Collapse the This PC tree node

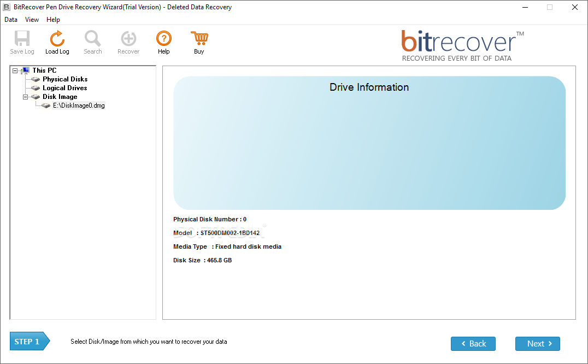pos(15,71)
